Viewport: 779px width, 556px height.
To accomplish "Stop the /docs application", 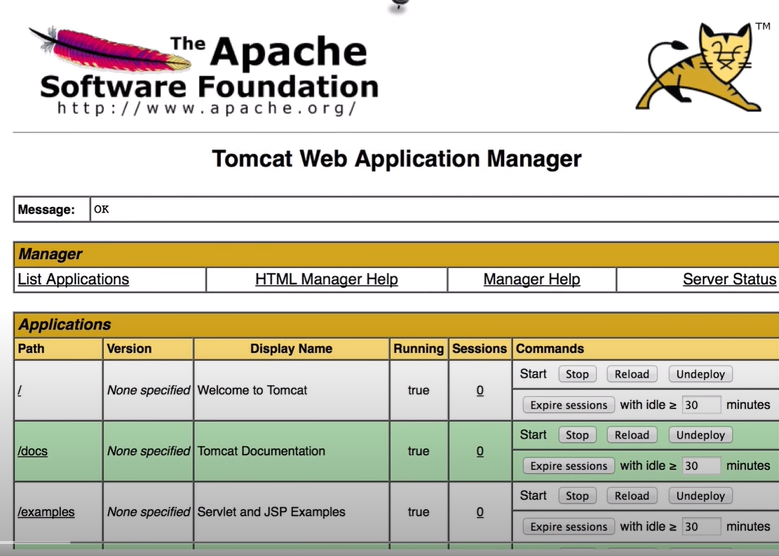I will [x=577, y=435].
